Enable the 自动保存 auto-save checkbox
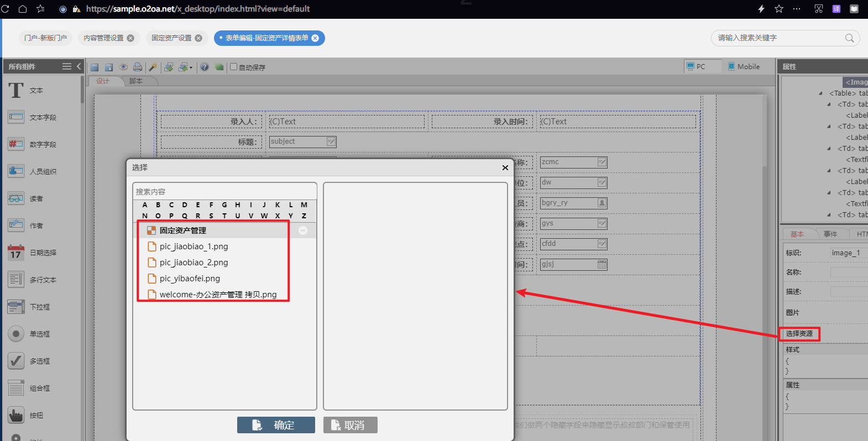Viewport: 868px width, 441px height. (234, 67)
